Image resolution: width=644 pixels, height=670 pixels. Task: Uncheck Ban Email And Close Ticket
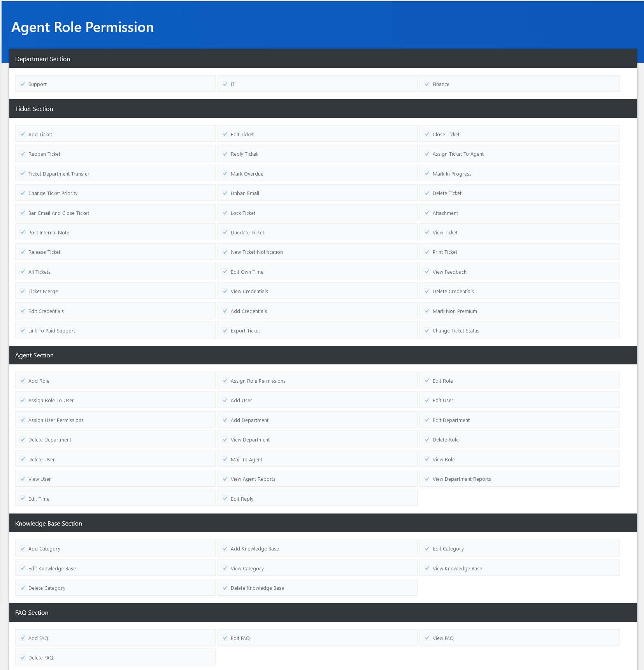click(23, 213)
